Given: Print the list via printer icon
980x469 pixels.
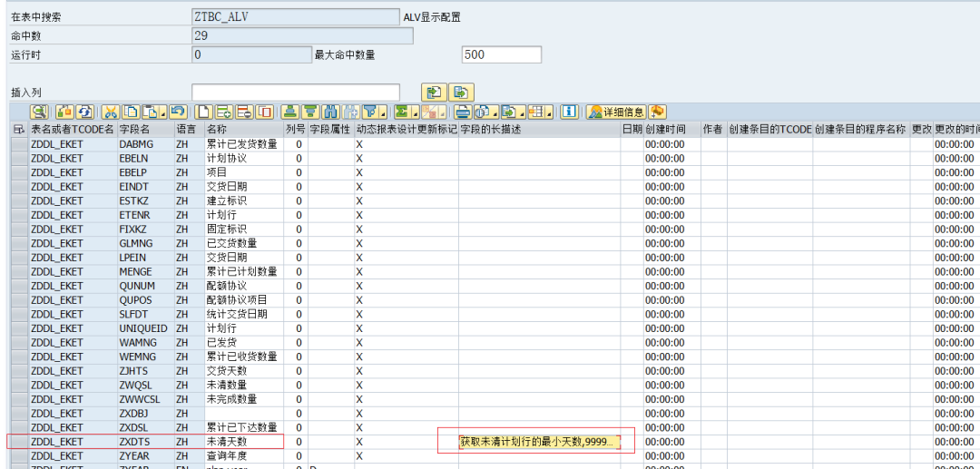Looking at the screenshot, I should pos(463,112).
